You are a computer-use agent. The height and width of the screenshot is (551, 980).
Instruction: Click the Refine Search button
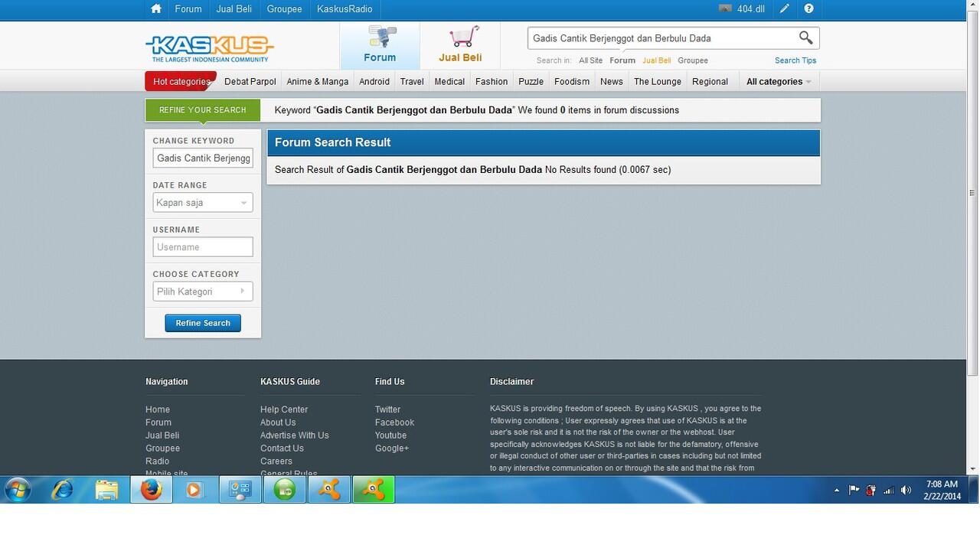coord(203,323)
